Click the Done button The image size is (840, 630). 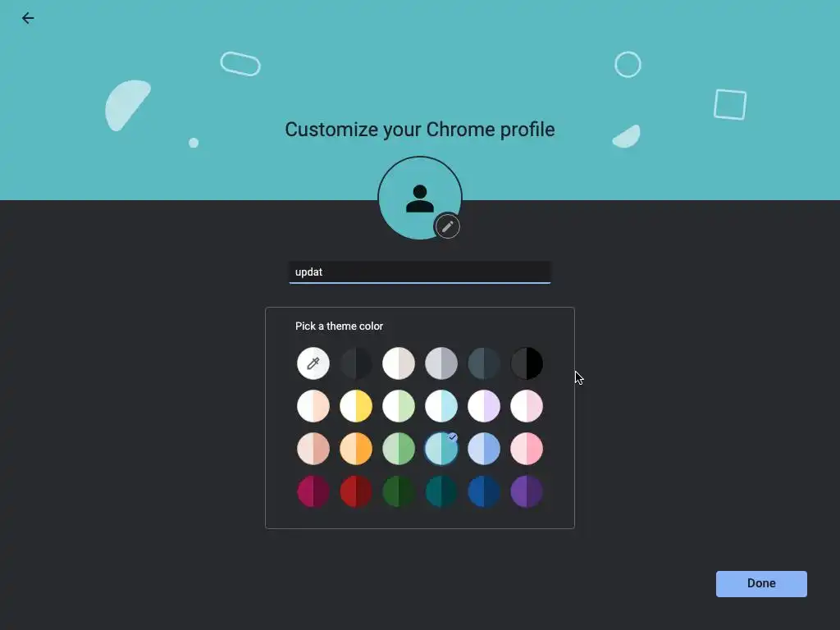pos(761,583)
